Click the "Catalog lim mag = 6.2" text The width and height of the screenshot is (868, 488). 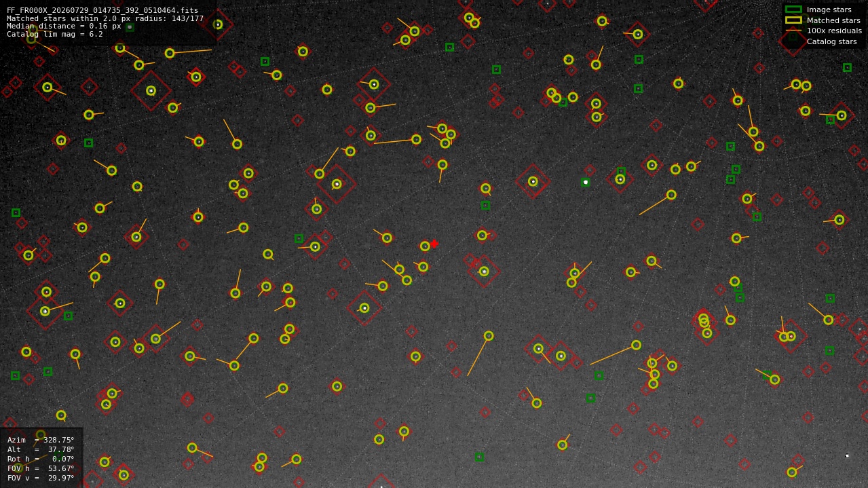55,34
